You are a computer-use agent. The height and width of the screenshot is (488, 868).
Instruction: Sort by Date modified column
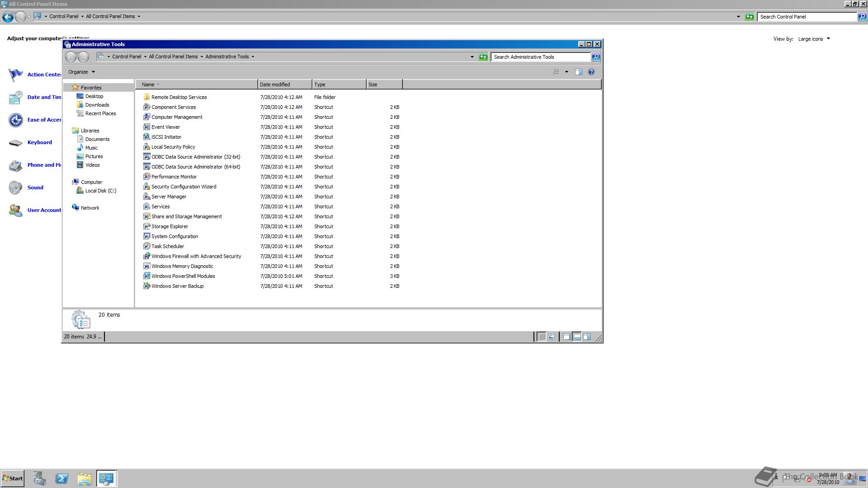pyautogui.click(x=285, y=84)
